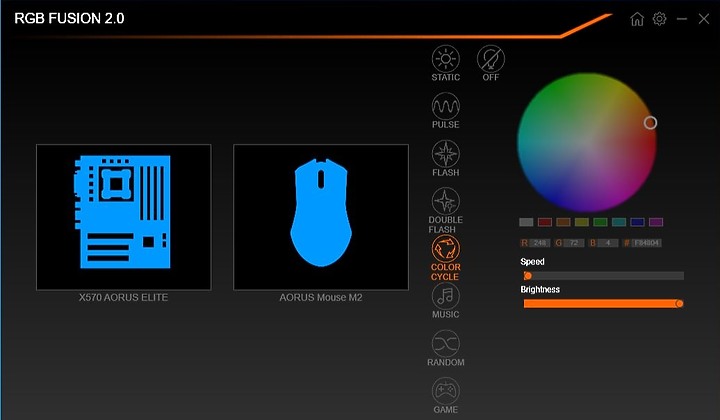Click the hex color code field
This screenshot has height=420, width=720.
point(647,243)
